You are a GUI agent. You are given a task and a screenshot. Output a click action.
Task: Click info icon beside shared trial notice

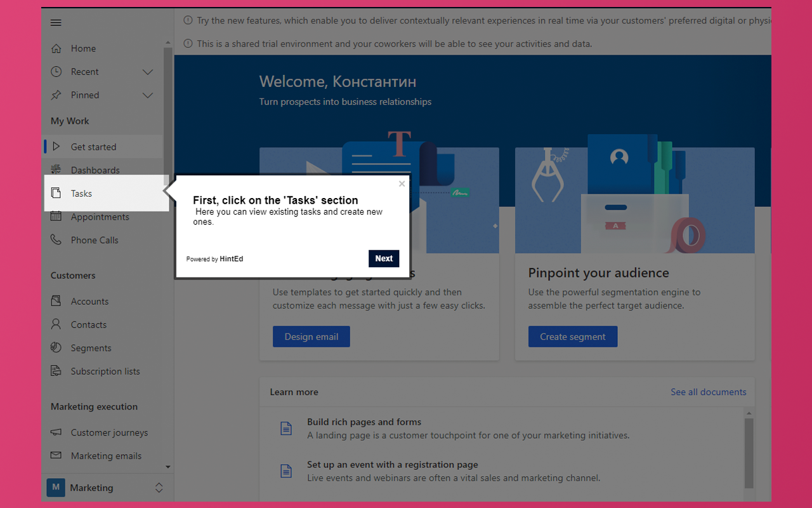(188, 44)
